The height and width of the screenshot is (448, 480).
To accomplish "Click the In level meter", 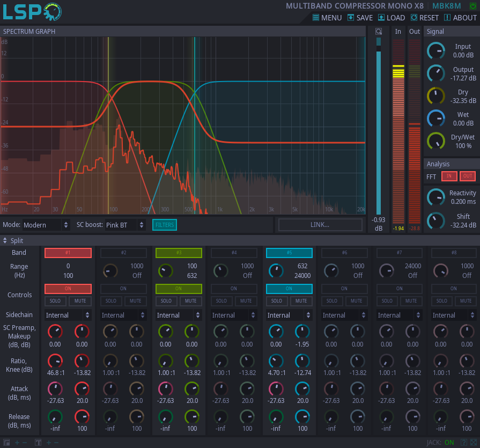I will pyautogui.click(x=398, y=131).
